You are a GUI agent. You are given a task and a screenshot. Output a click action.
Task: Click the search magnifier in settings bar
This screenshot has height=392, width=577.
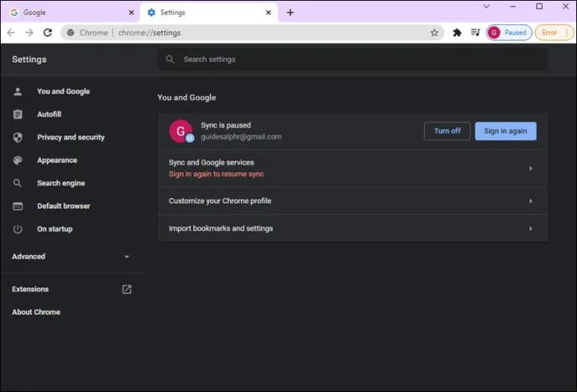170,59
